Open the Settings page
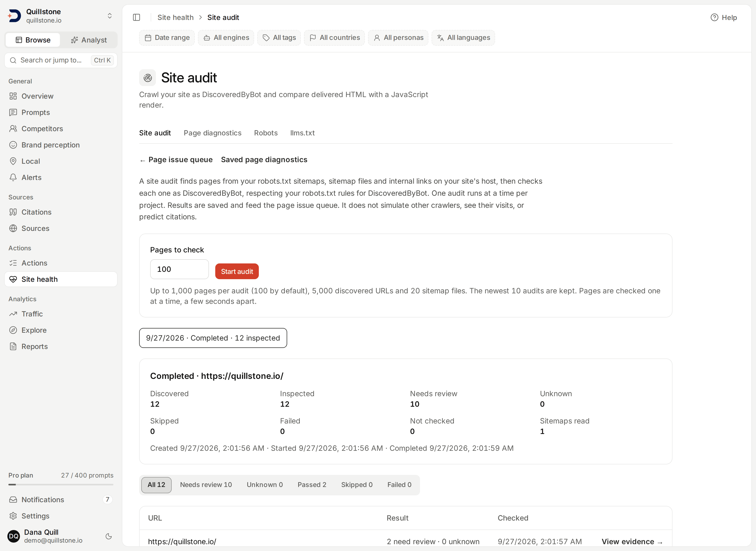This screenshot has height=551, width=756. click(61, 516)
